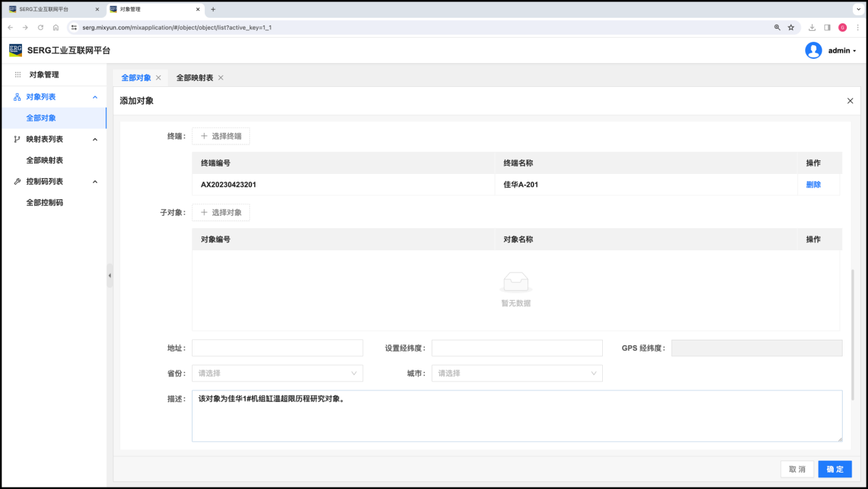Screen dimensions: 868x489
Task: Collapse the 对象列表 menu group
Action: (x=95, y=97)
